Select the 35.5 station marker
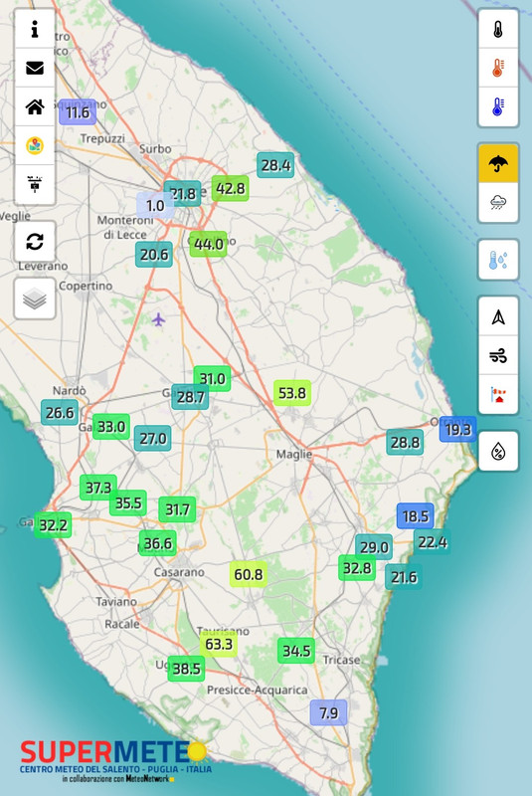The image size is (532, 796). (128, 503)
